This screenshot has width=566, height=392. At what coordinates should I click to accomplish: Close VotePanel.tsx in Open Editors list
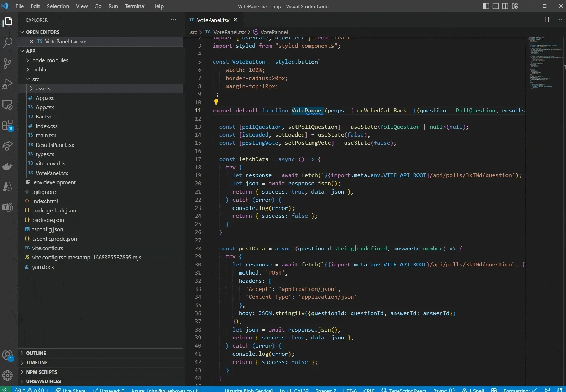31,42
